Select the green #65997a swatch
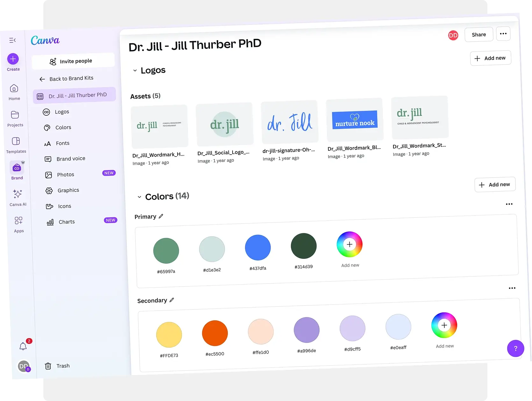The height and width of the screenshot is (401, 532). coord(166,251)
